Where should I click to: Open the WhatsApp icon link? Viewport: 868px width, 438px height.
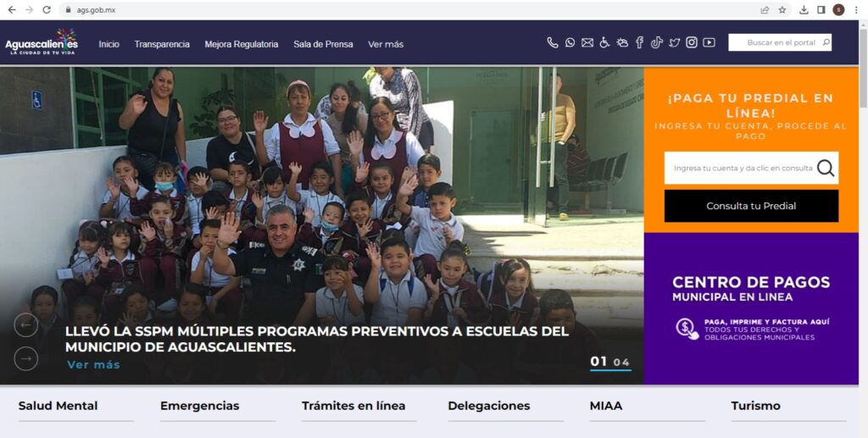click(570, 42)
